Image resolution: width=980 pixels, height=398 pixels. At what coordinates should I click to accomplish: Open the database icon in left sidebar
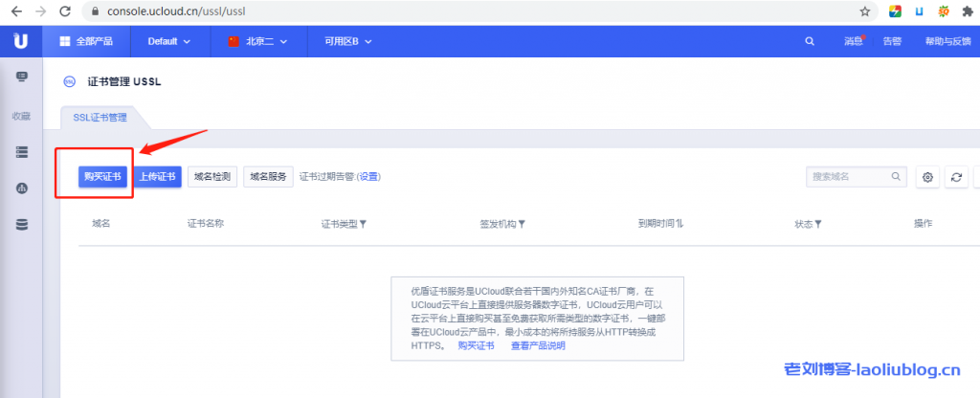(21, 225)
